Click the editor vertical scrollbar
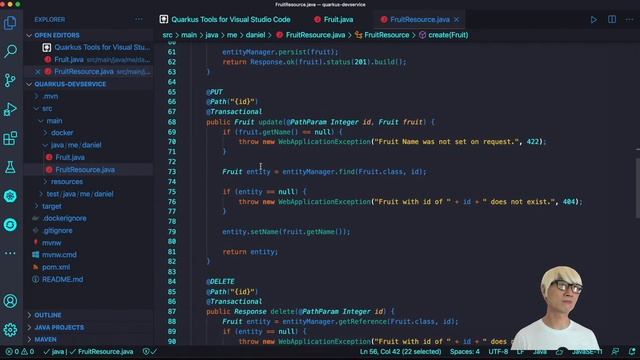Image resolution: width=640 pixels, height=360 pixels. pyautogui.click(x=637, y=188)
